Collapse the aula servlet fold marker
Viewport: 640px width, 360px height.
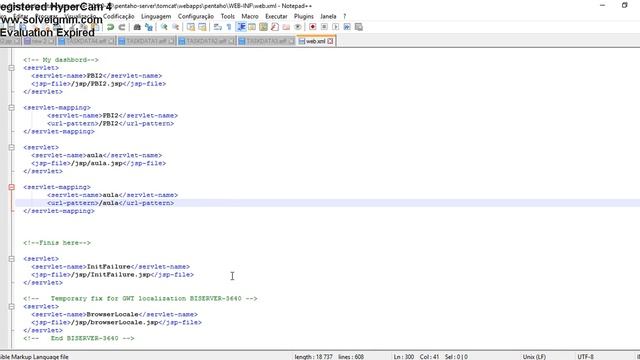tap(11, 147)
